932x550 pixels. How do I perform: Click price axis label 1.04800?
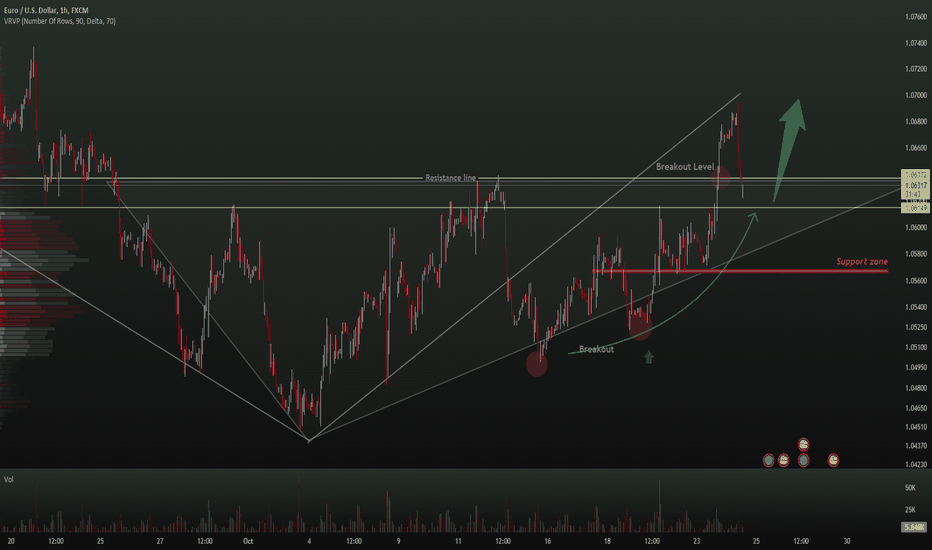coord(915,388)
